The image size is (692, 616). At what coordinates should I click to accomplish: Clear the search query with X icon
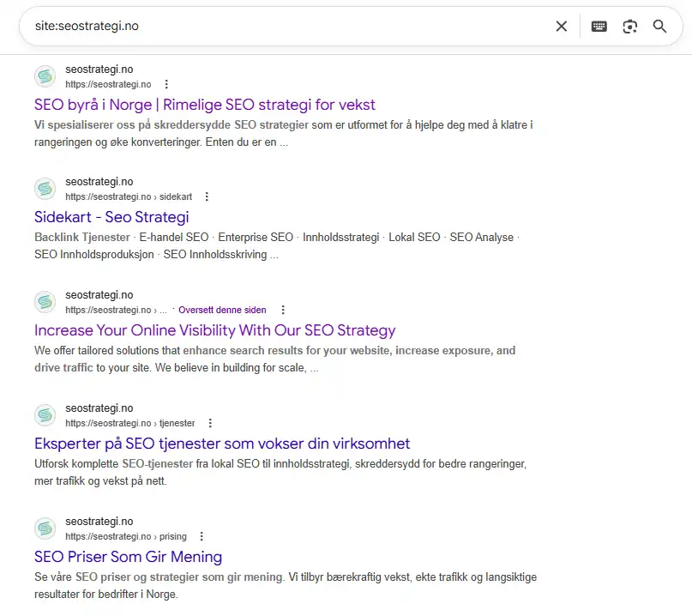[562, 27]
